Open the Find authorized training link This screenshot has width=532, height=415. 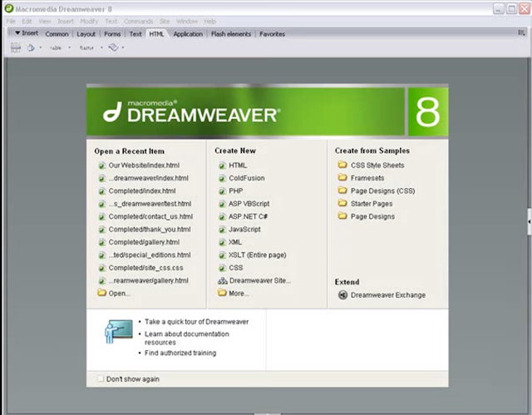tap(180, 353)
